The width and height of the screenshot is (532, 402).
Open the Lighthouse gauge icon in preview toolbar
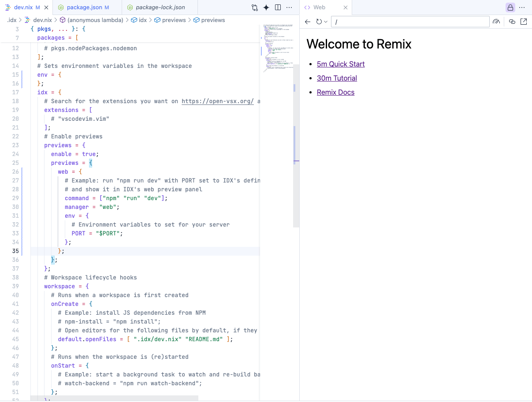pos(497,22)
